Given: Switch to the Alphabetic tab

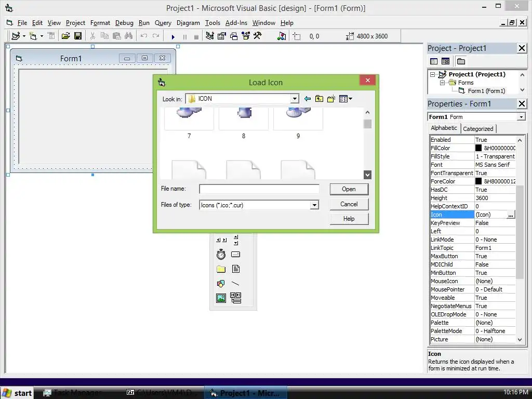Looking at the screenshot, I should [x=444, y=128].
